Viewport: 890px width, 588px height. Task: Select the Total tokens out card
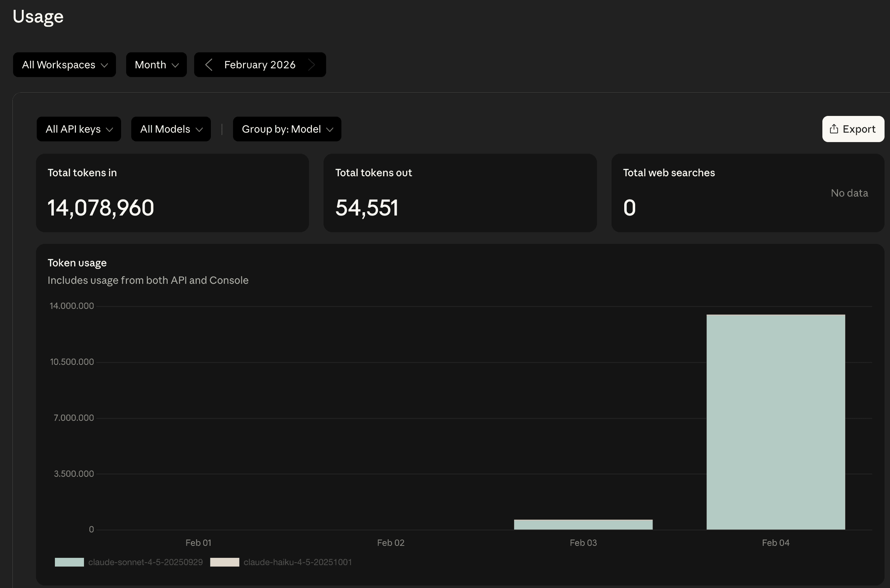(460, 193)
